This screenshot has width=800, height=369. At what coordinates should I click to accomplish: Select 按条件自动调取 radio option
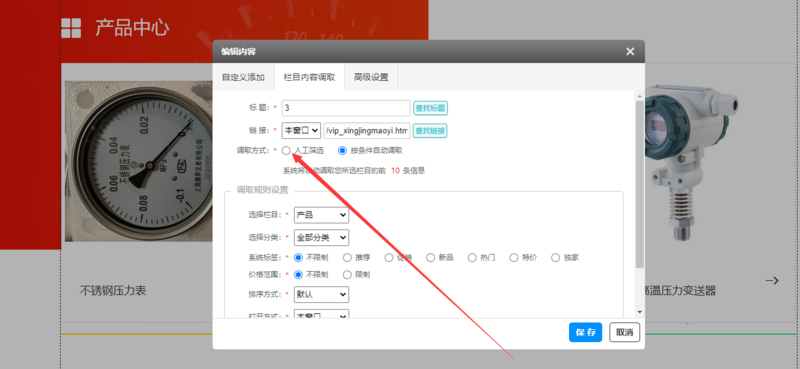(342, 151)
